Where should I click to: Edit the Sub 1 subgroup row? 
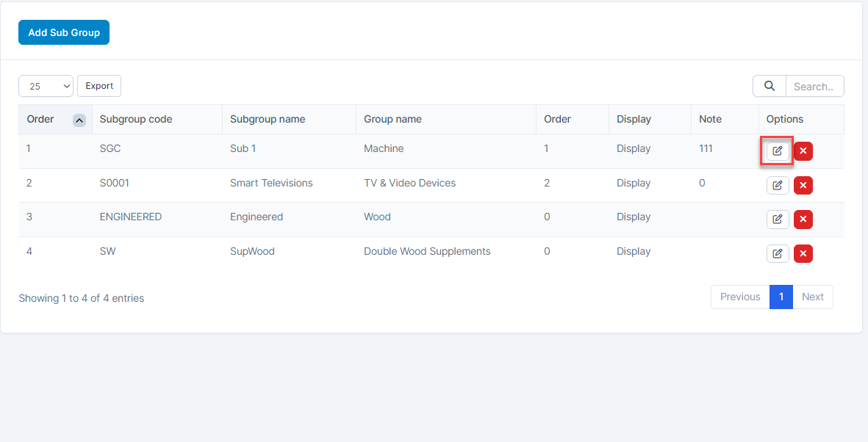(x=777, y=151)
